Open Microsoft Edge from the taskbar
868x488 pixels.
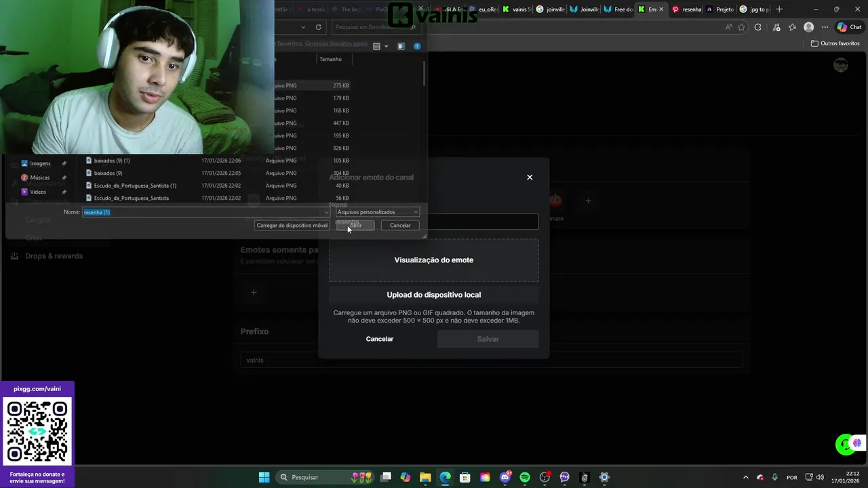445,477
